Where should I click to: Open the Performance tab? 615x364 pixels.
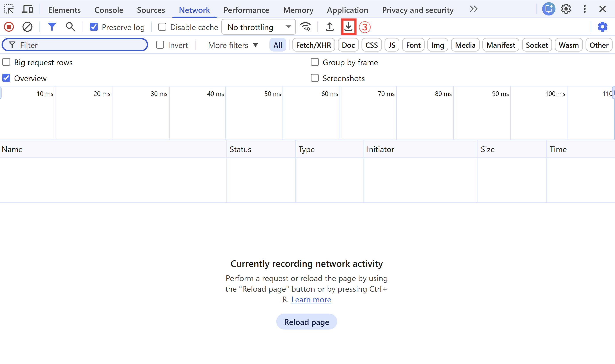point(246,10)
